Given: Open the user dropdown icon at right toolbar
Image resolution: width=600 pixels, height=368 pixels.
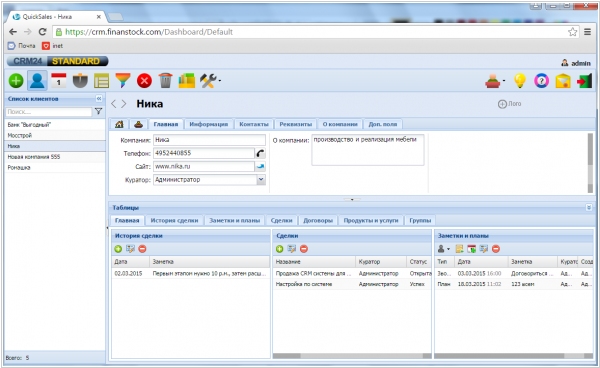Looking at the screenshot, I should 494,81.
